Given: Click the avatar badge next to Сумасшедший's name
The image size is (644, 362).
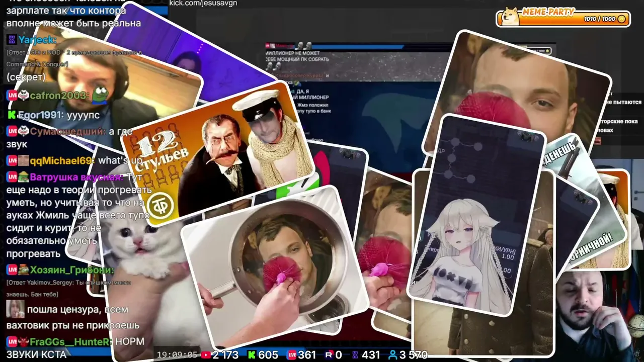Looking at the screenshot, I should point(23,131).
